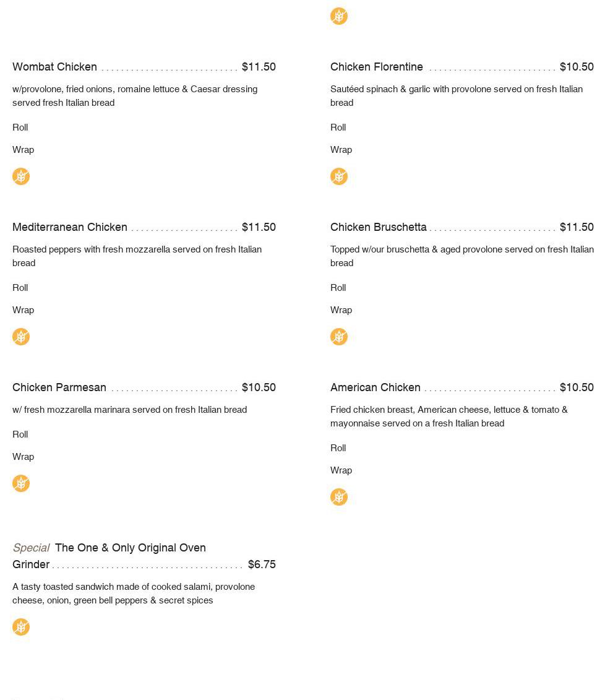Click the topmost gluten-free icon

point(339,16)
